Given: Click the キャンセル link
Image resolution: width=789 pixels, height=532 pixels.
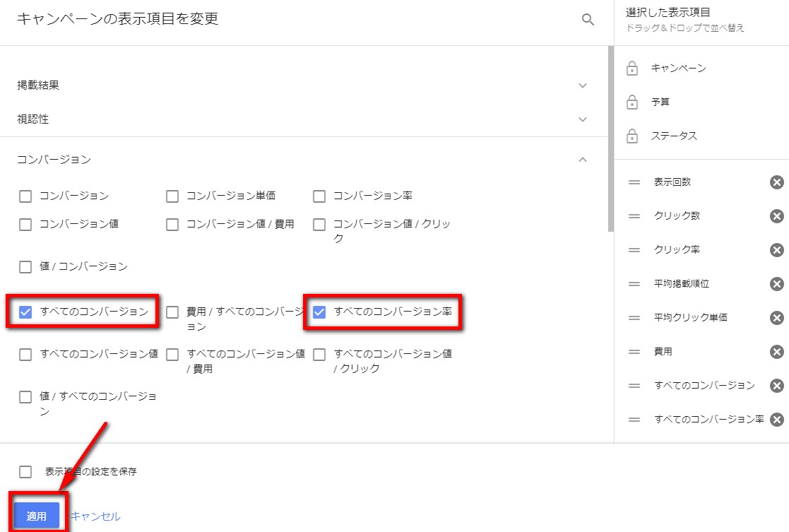Looking at the screenshot, I should [x=95, y=516].
